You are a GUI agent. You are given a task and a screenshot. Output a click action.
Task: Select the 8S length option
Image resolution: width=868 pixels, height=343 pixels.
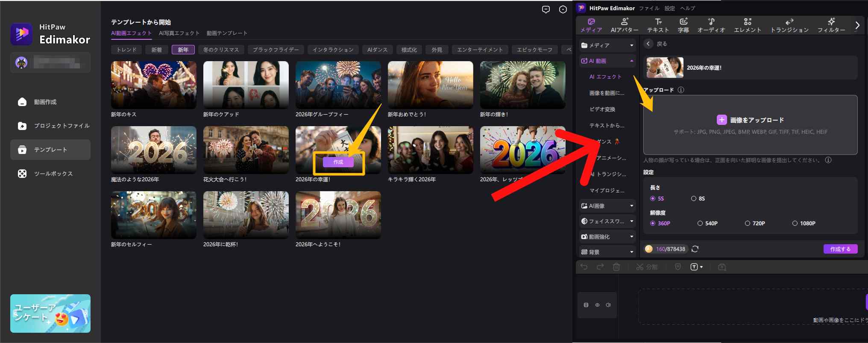pos(694,198)
